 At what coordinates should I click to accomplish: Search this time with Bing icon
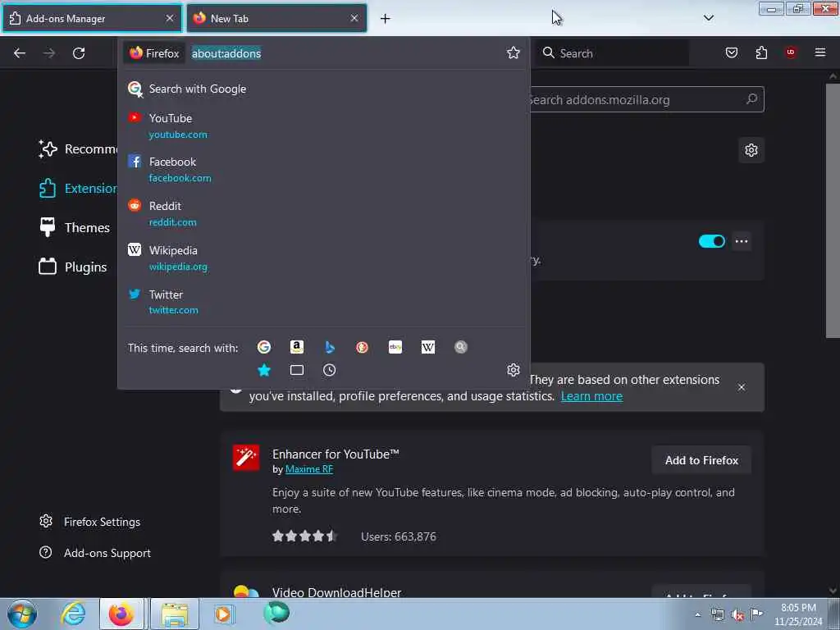(x=330, y=347)
